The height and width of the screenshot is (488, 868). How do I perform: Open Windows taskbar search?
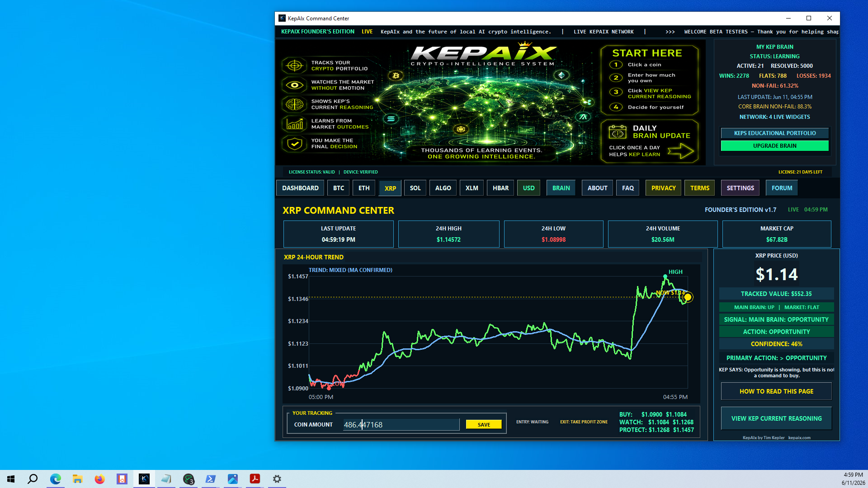pos(33,479)
